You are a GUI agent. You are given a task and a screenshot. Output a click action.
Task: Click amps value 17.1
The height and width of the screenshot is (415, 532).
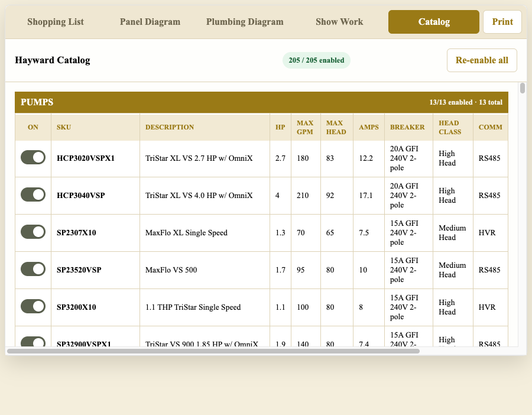(366, 196)
